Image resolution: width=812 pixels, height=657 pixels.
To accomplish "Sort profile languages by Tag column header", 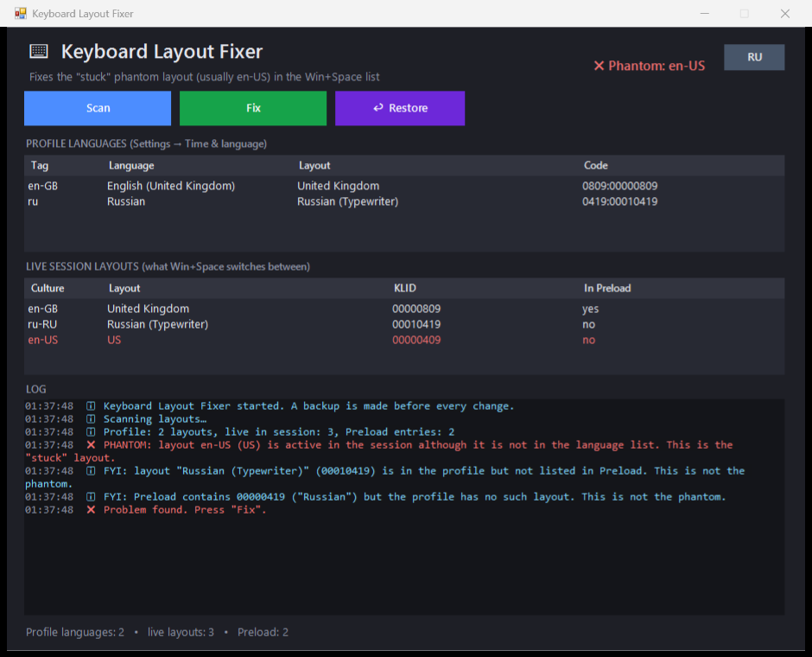I will tap(40, 165).
